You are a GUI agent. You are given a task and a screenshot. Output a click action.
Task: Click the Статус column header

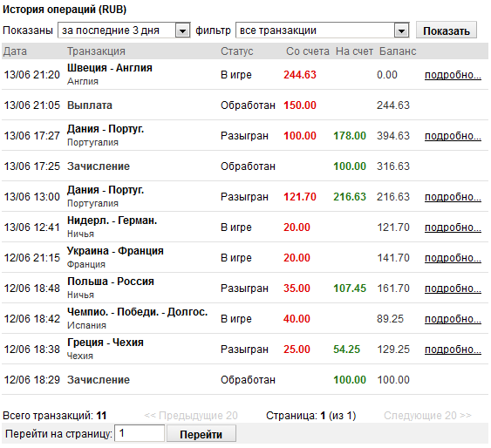236,51
